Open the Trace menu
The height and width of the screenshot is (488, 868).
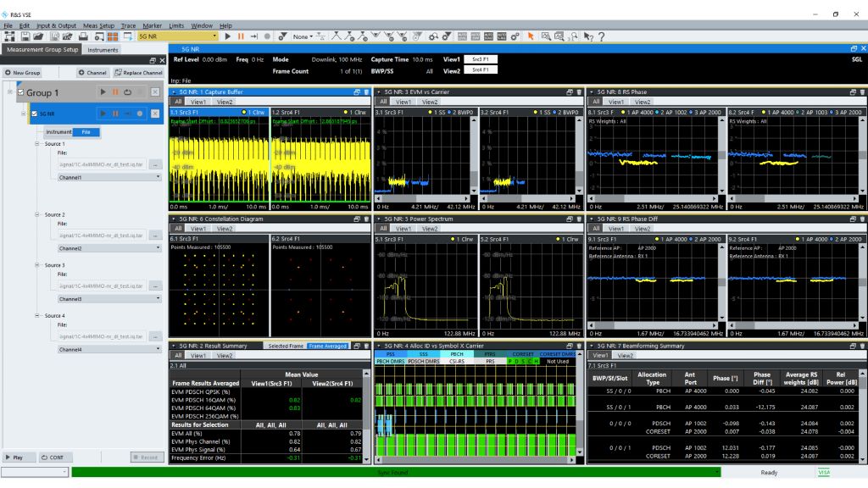click(x=129, y=25)
